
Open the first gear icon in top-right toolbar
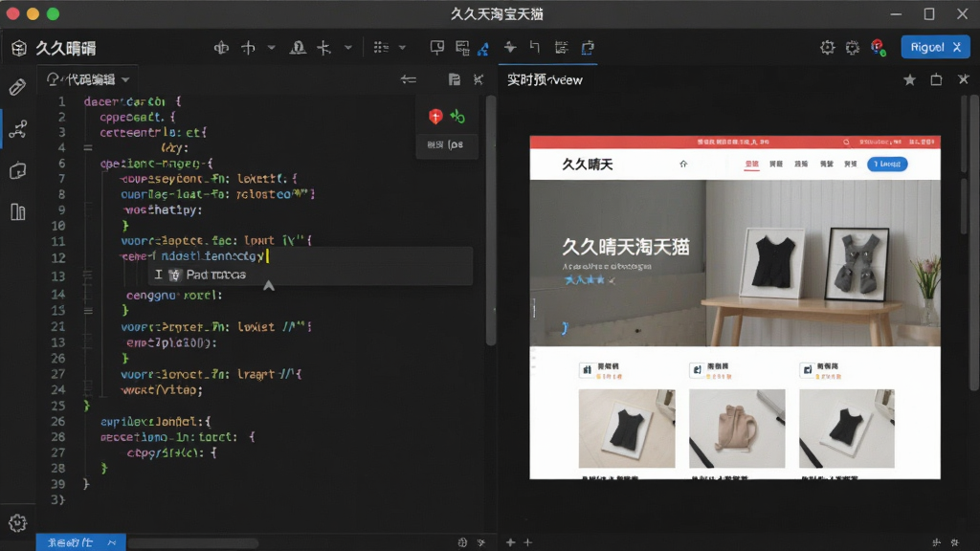828,48
